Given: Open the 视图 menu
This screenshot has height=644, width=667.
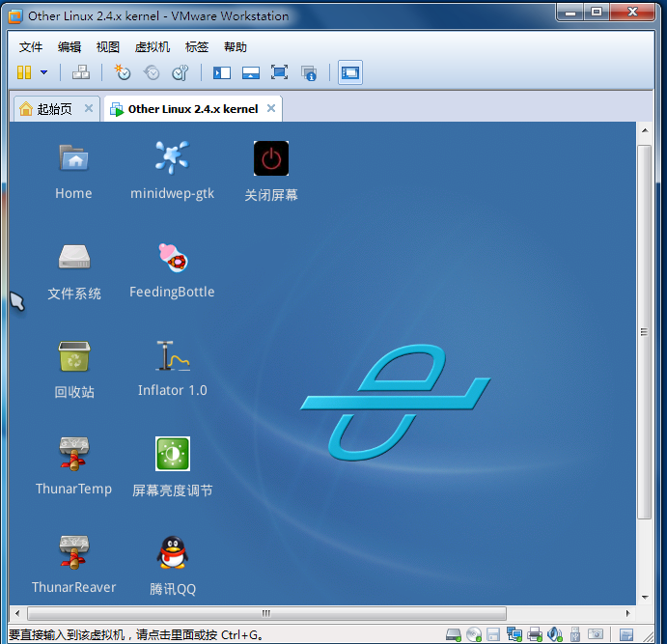Looking at the screenshot, I should point(107,46).
